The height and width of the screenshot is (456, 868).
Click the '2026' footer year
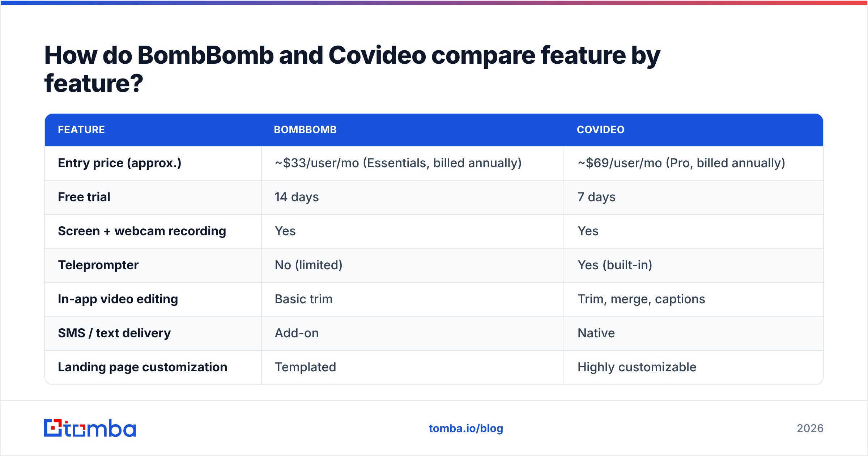[x=810, y=428]
